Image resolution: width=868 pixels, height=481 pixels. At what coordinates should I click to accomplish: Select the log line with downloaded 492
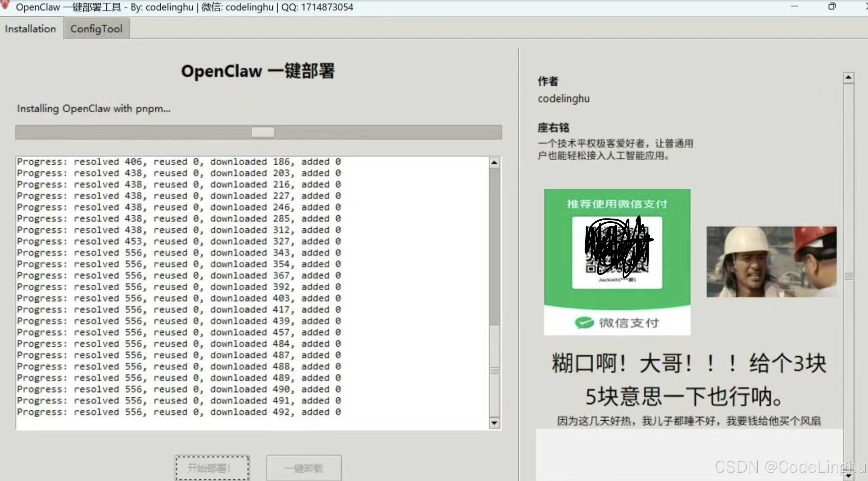tap(179, 412)
